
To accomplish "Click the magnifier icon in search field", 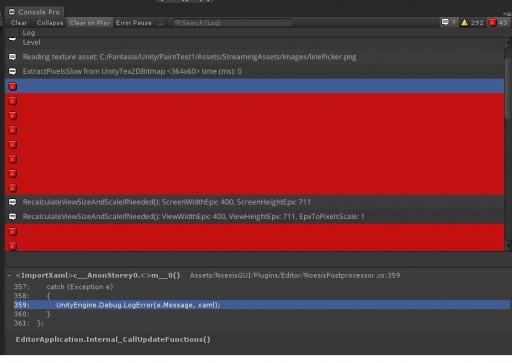I will click(x=178, y=23).
